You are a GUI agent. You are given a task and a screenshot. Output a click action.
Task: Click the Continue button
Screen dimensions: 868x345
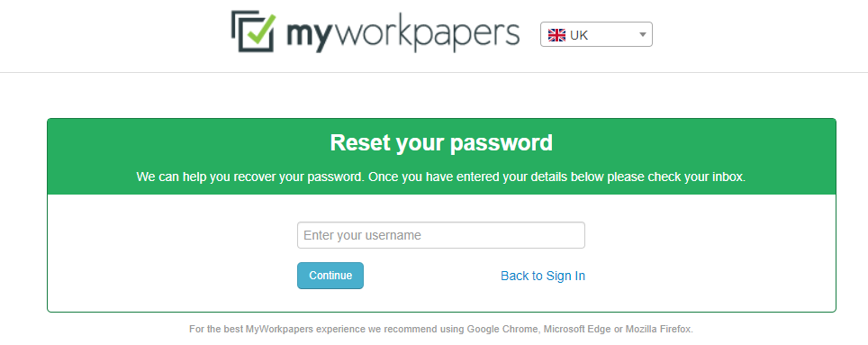tap(330, 276)
